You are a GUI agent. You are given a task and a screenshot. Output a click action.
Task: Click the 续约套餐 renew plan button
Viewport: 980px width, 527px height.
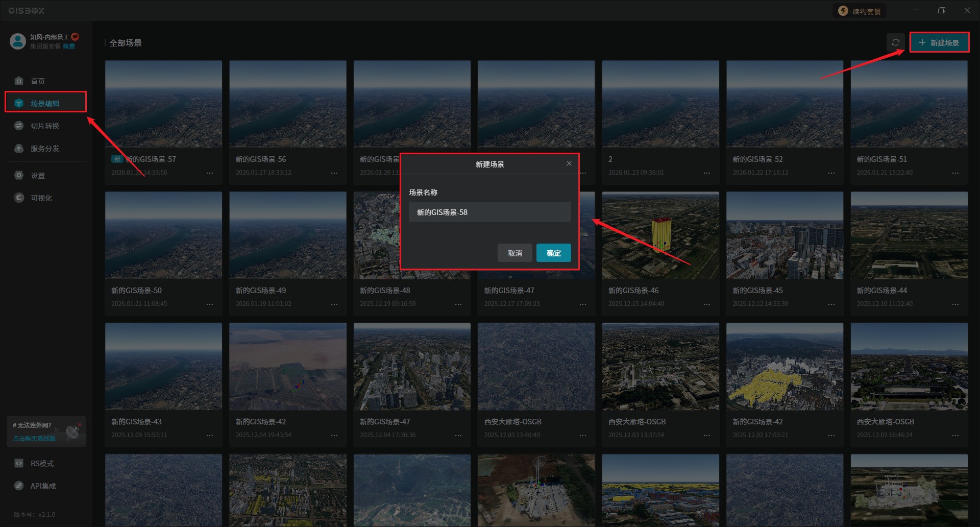pos(860,11)
